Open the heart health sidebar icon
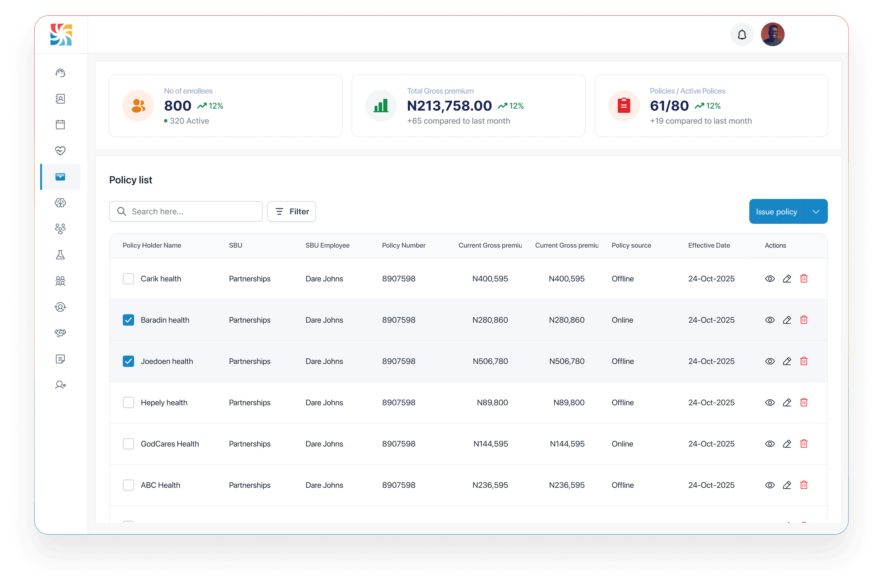 [60, 150]
